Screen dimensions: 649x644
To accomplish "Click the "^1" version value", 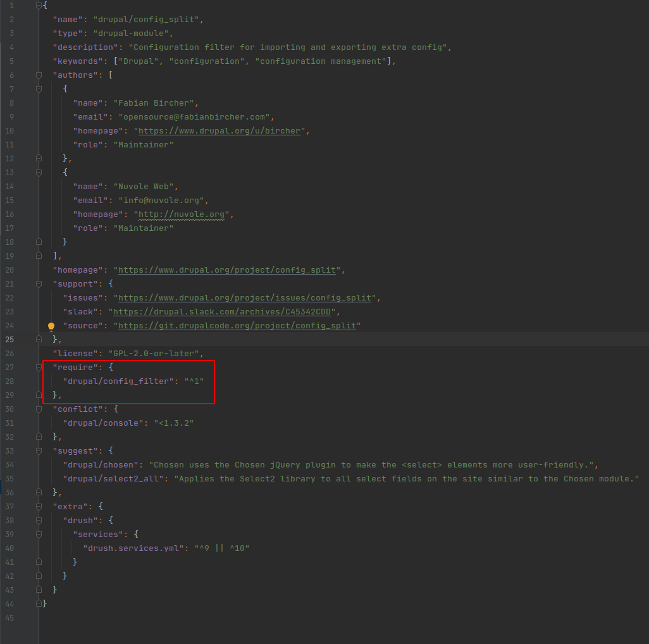I will 194,381.
